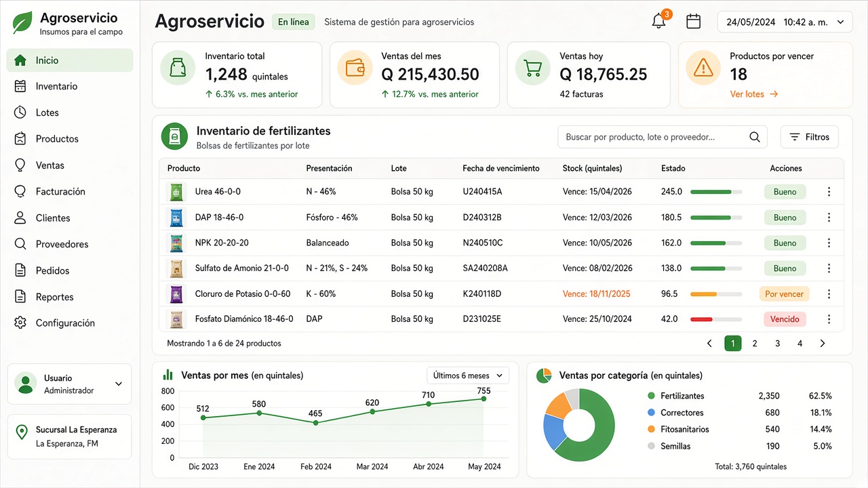Click stock progress bar for Fosfato Diamónico
Viewport: 868px width, 488px height.
[x=716, y=319]
